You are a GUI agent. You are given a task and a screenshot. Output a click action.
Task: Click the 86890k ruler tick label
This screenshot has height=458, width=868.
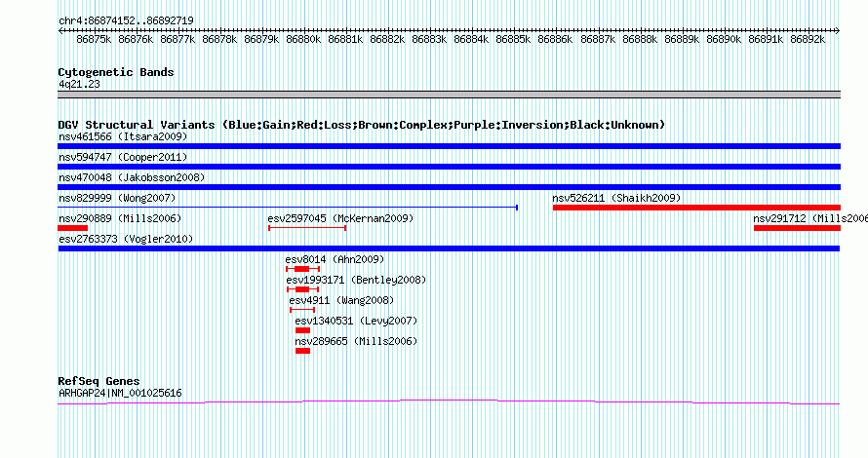pos(724,40)
